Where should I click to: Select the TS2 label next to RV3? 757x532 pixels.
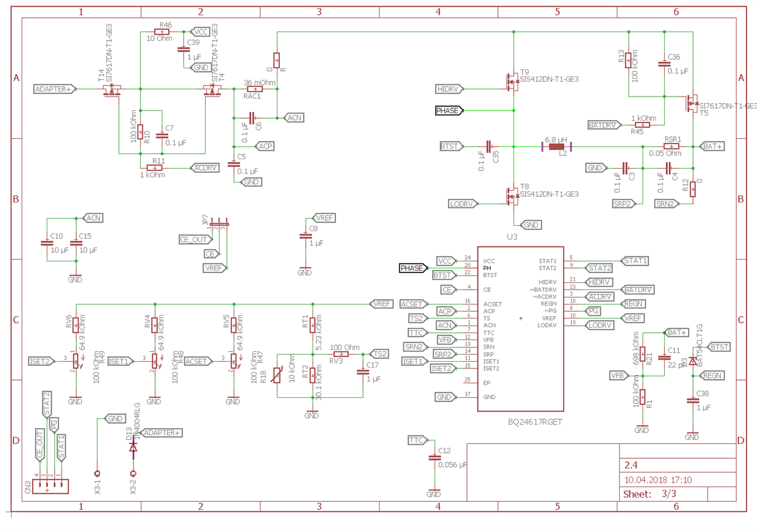379,354
